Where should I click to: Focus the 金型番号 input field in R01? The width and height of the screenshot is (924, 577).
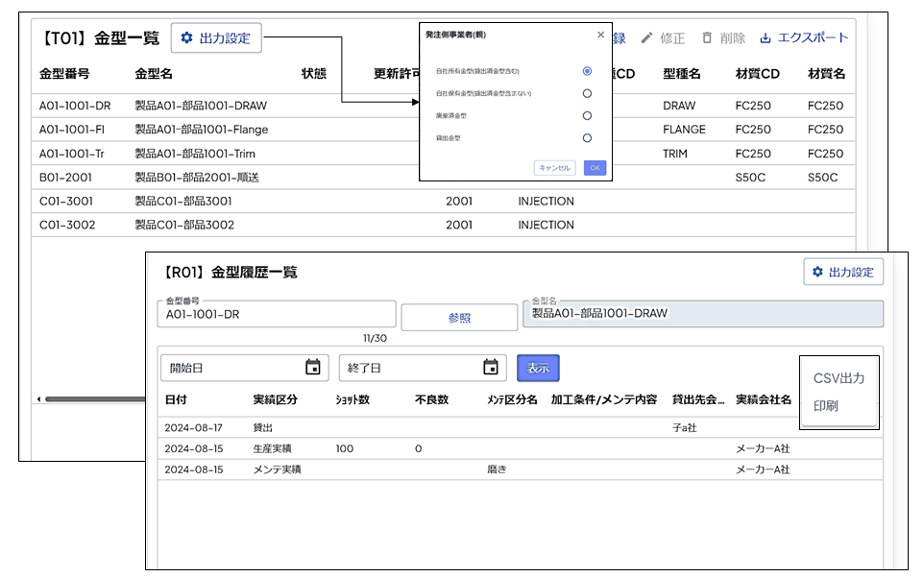(x=277, y=314)
